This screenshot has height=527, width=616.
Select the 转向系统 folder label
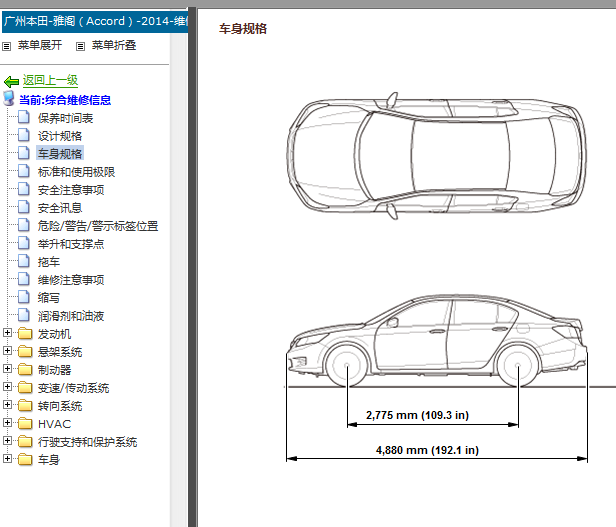click(x=60, y=406)
